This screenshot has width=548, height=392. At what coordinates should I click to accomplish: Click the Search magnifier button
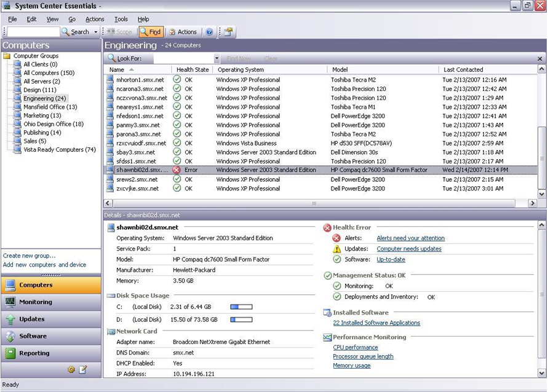coord(76,32)
